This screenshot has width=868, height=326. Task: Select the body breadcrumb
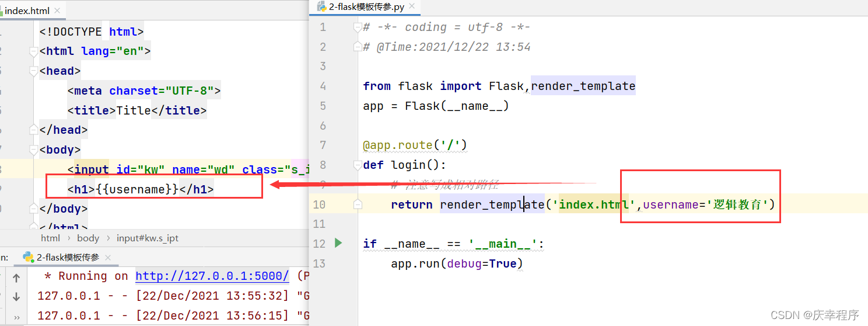pyautogui.click(x=88, y=238)
